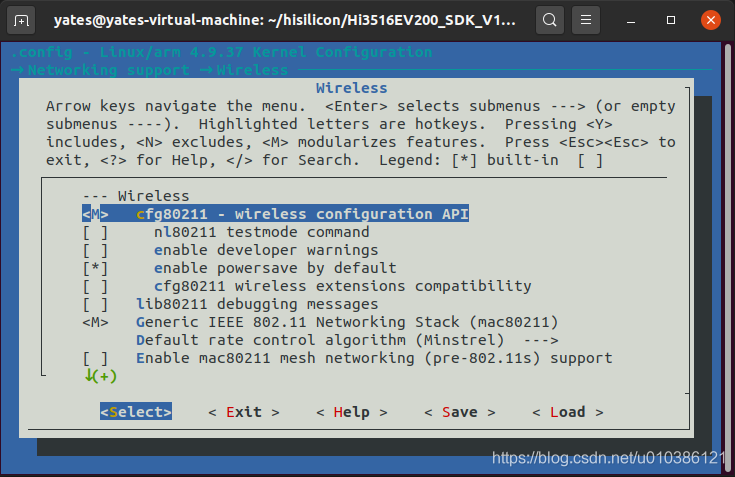Open the terminal hamburger menu
The image size is (735, 477).
pyautogui.click(x=586, y=20)
